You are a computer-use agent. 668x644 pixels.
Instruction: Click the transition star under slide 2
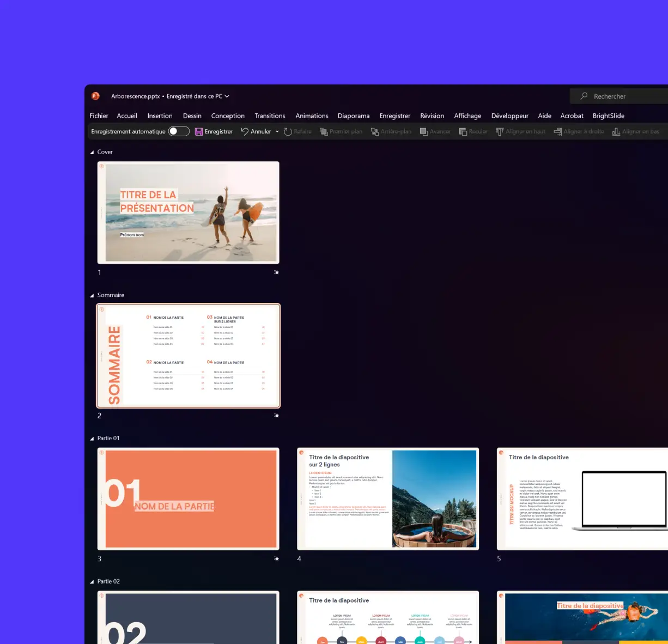[x=276, y=415]
